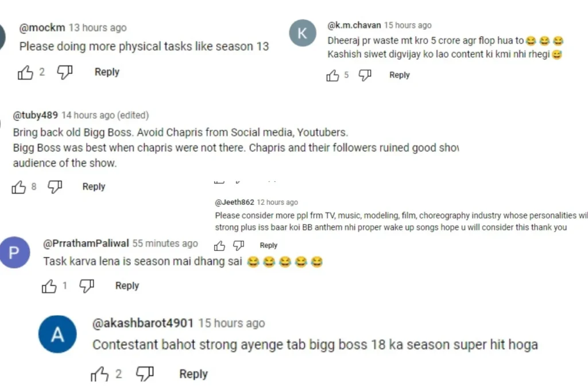Screen dimensions: 588x392
Task: Like the @akashbarot4901 comment
Action: click(100, 374)
